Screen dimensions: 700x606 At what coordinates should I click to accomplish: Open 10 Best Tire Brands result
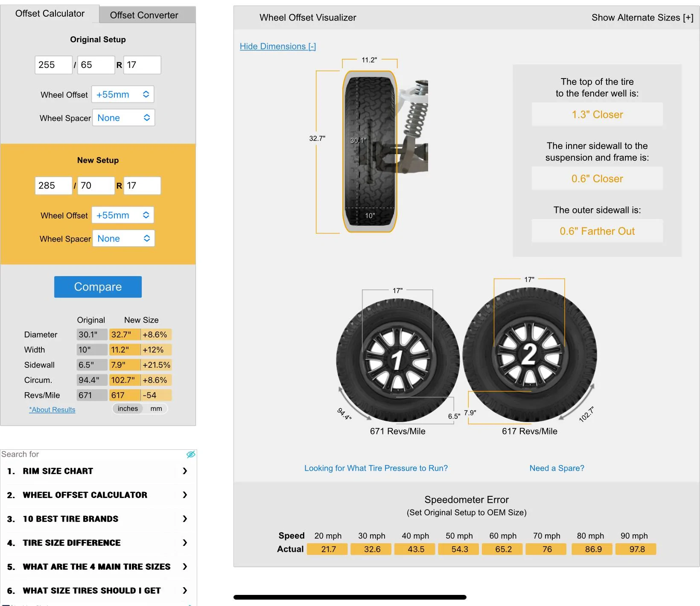70,519
